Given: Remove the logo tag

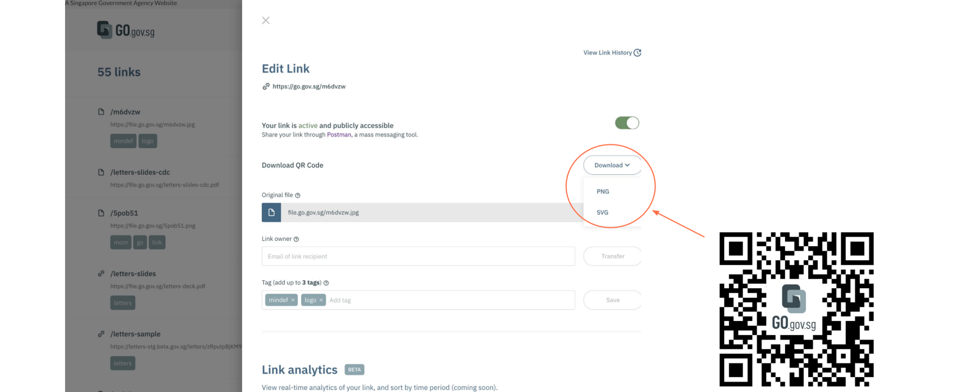Looking at the screenshot, I should point(321,300).
